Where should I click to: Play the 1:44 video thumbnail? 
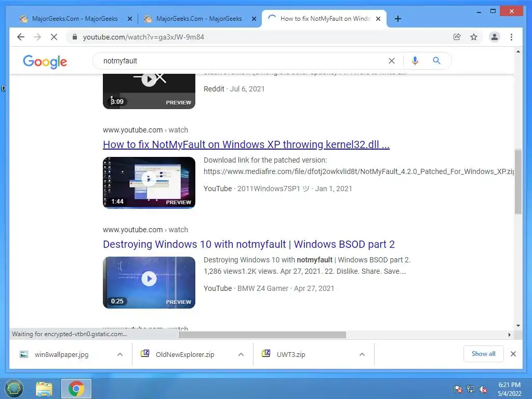point(149,182)
